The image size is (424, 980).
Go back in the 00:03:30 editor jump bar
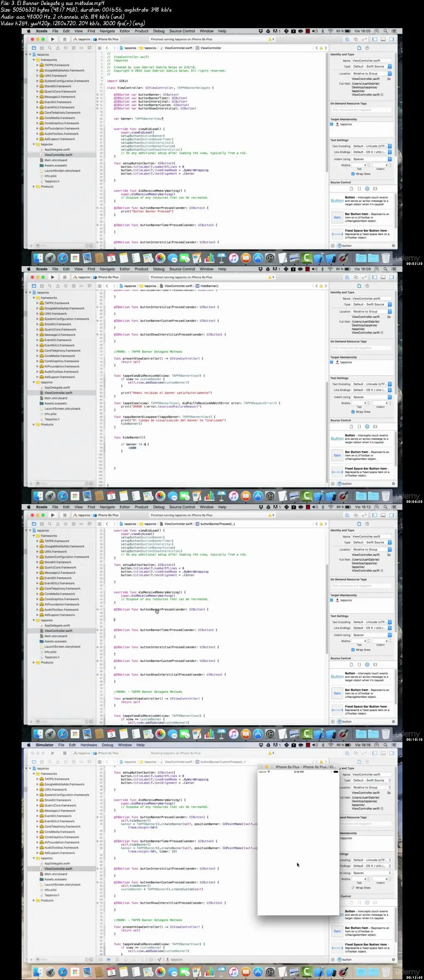107,48
